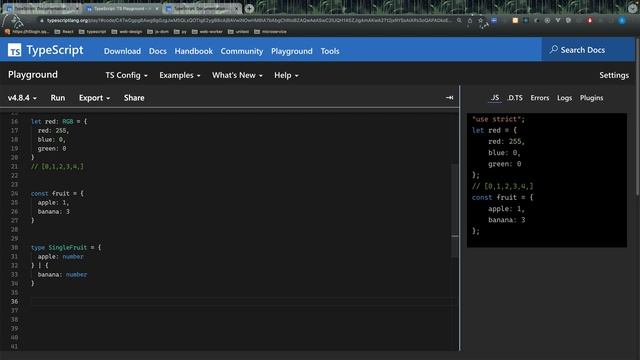Click '"use strict";' in the JS output
The image size is (640, 360).
click(498, 119)
